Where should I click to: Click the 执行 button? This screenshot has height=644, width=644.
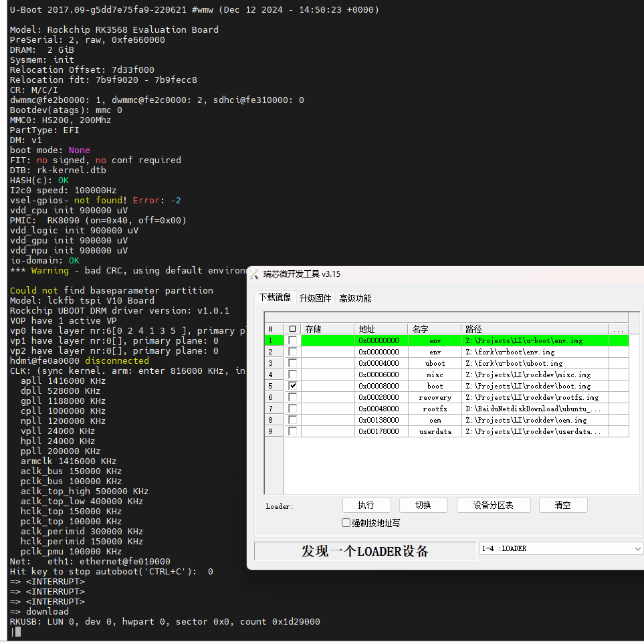[366, 505]
